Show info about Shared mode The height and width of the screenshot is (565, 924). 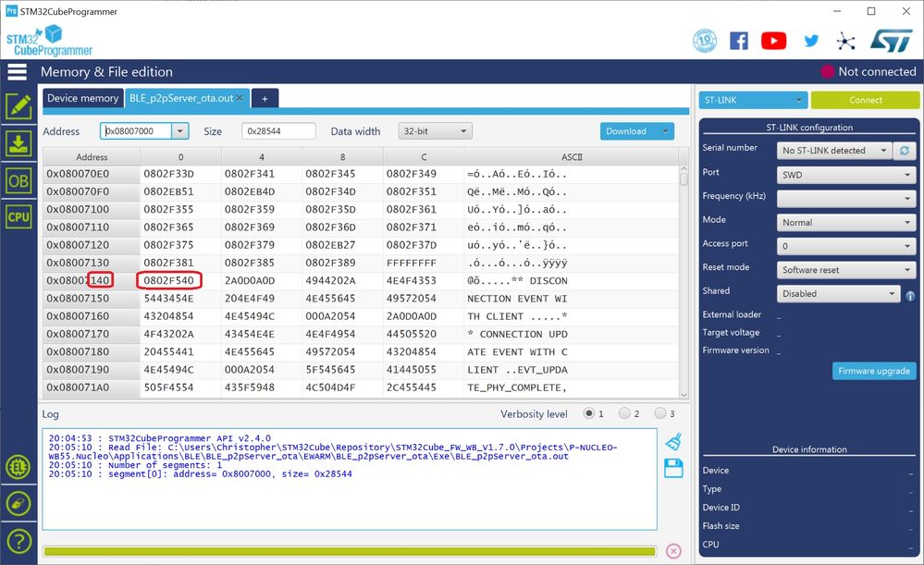pos(910,296)
